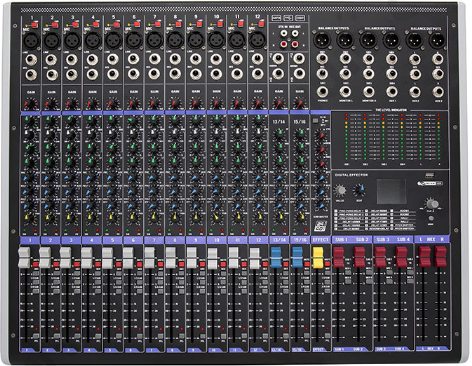Select the blue channel 7 label strip
The height and width of the screenshot is (366, 472).
point(154,240)
